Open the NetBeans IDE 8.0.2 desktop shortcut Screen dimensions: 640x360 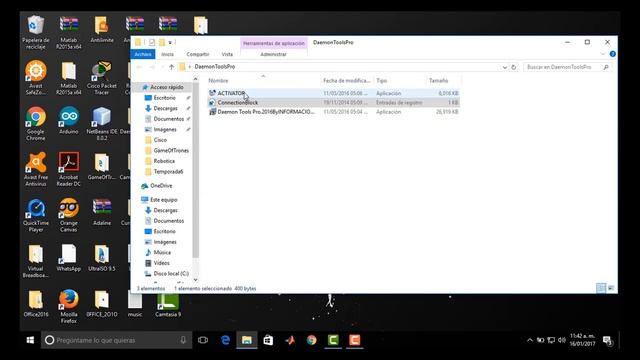[x=102, y=123]
